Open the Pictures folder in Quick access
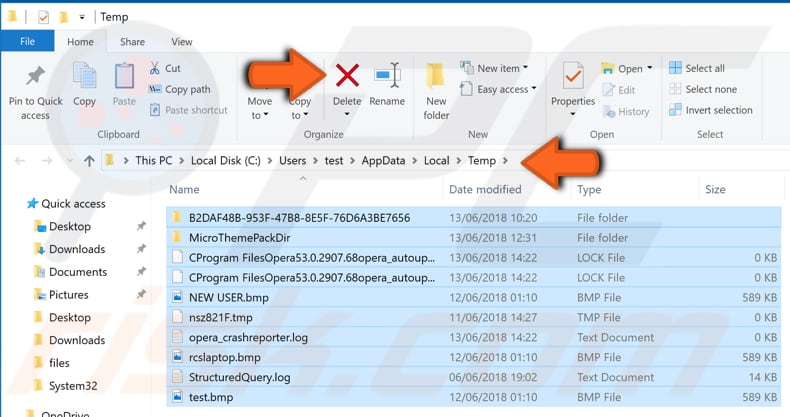 [x=61, y=295]
